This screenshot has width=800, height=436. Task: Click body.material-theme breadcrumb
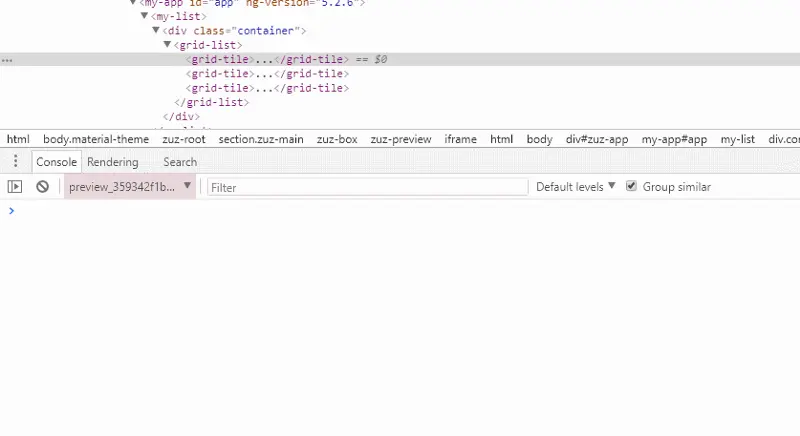pos(96,139)
